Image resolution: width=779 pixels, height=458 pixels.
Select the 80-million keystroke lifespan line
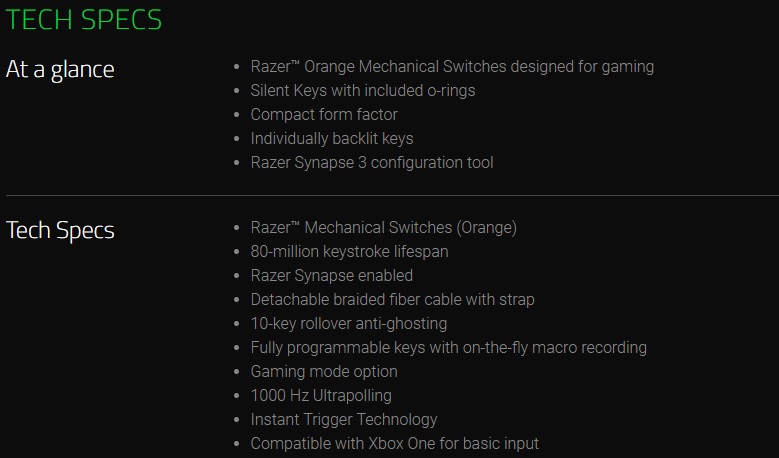click(x=349, y=252)
